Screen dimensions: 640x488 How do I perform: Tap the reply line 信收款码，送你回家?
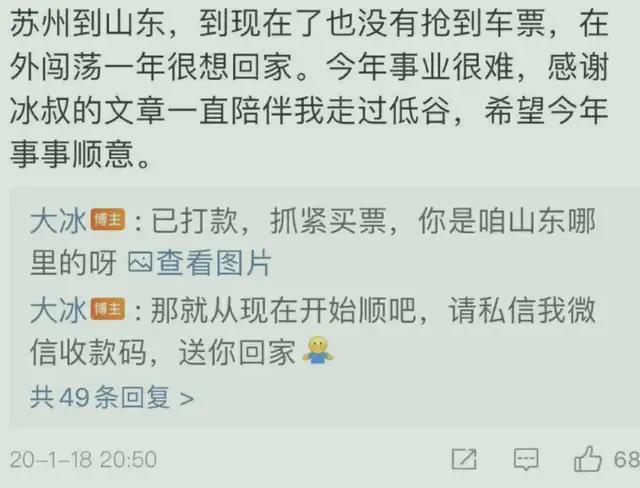[163, 351]
